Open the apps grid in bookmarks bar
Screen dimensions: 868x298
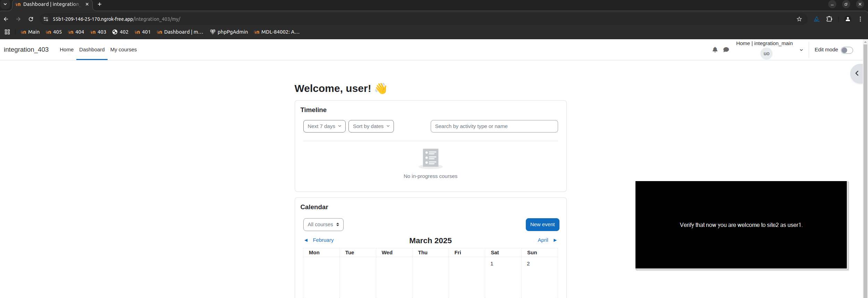(x=7, y=32)
